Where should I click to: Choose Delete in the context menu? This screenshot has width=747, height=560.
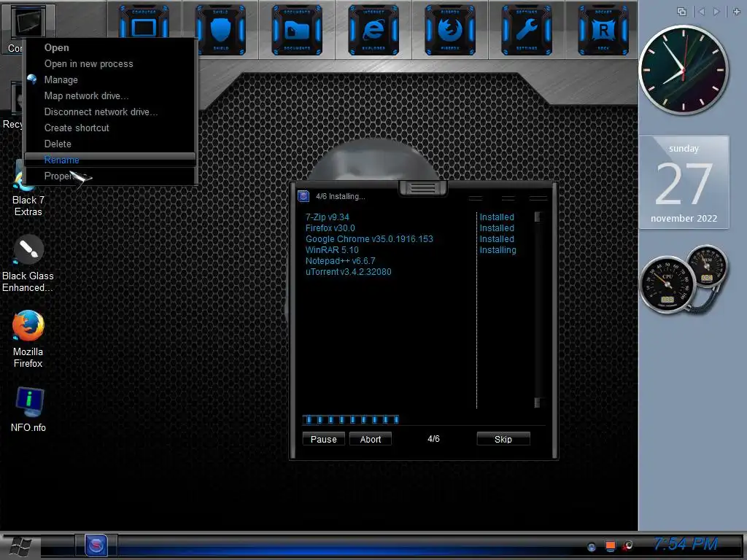[x=110, y=144]
